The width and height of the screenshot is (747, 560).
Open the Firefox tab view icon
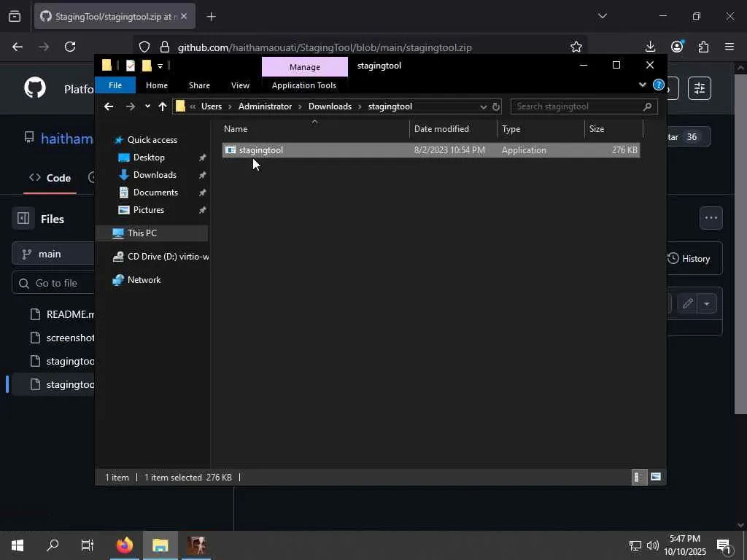point(15,17)
